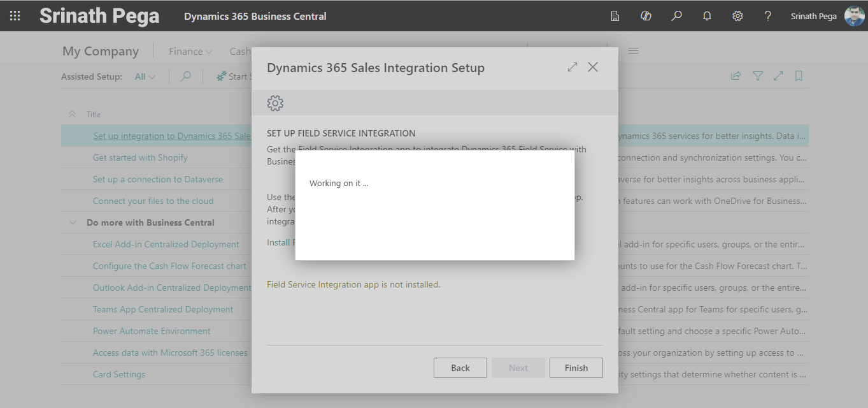Open the Srinath Pega user profile avatar
Image resolution: width=868 pixels, height=408 pixels.
(854, 16)
